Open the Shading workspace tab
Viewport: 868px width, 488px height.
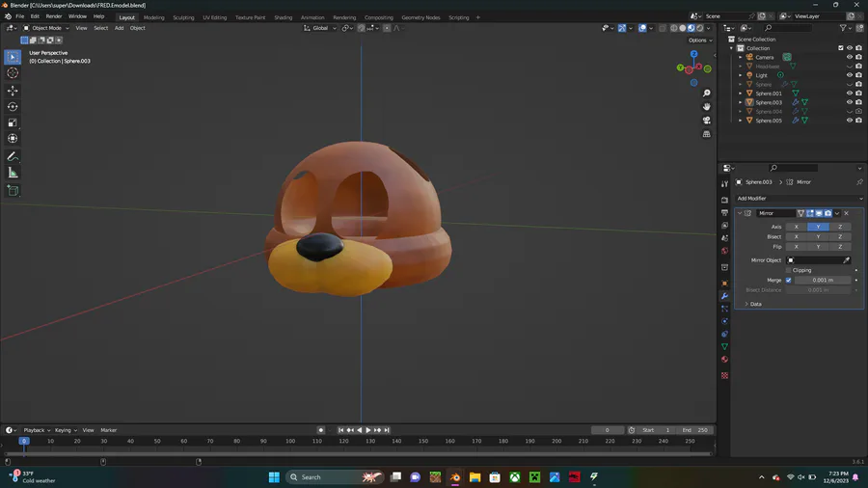tap(283, 17)
